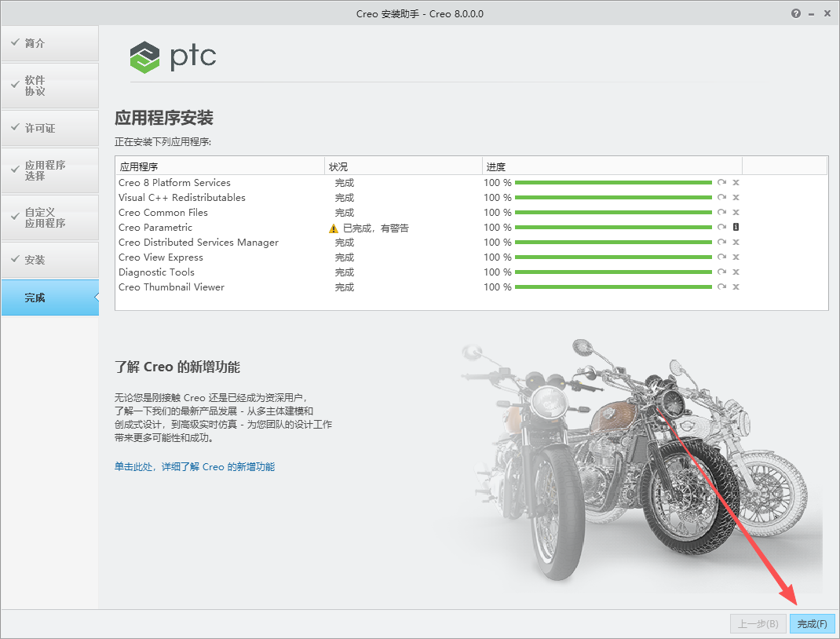Click the retry icon for Creo Thumbnail Viewer

pyautogui.click(x=721, y=287)
